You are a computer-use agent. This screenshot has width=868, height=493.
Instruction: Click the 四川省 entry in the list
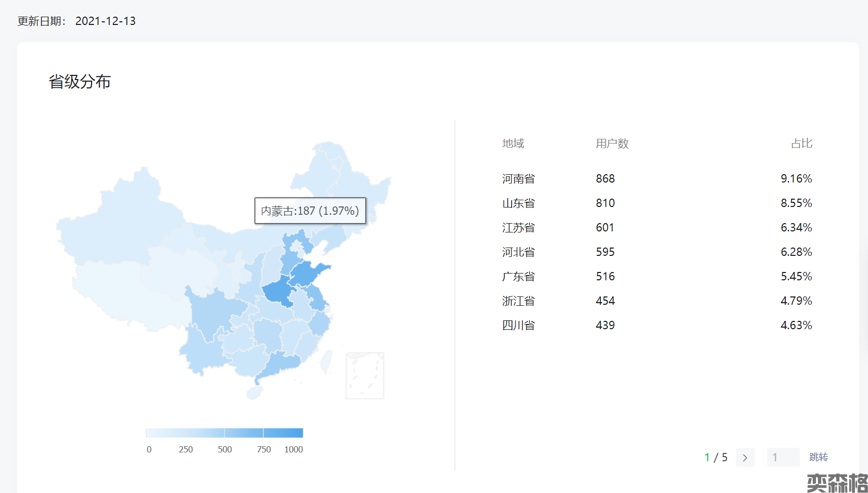[x=518, y=326]
